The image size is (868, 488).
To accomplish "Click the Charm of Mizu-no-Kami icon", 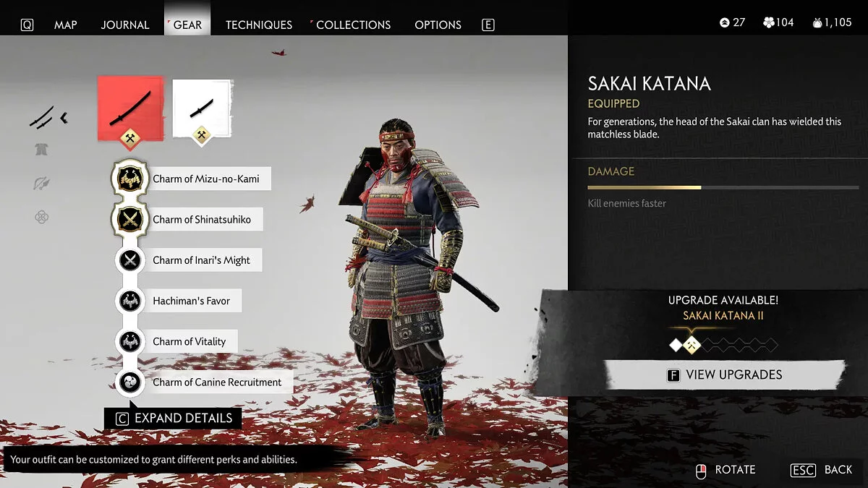I will click(130, 179).
